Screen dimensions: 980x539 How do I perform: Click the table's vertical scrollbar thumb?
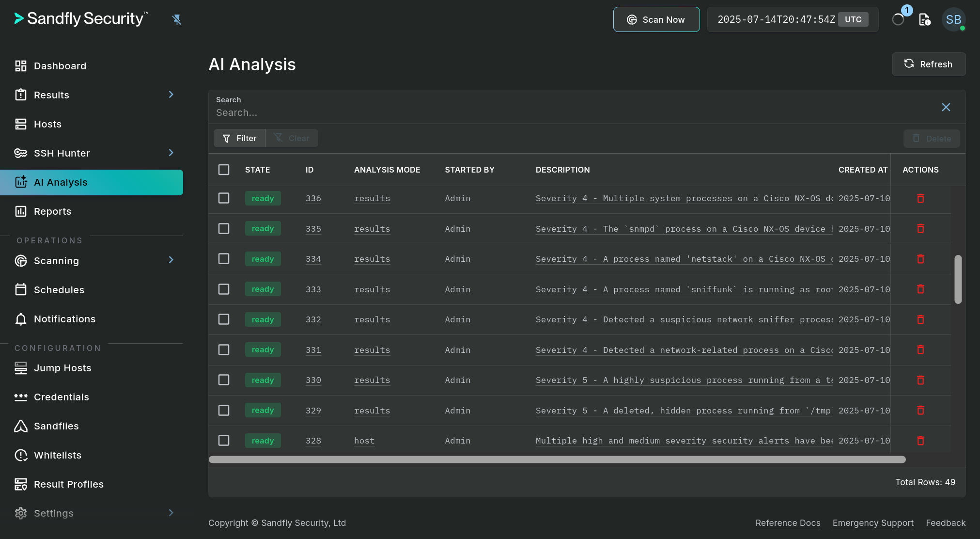[958, 279]
